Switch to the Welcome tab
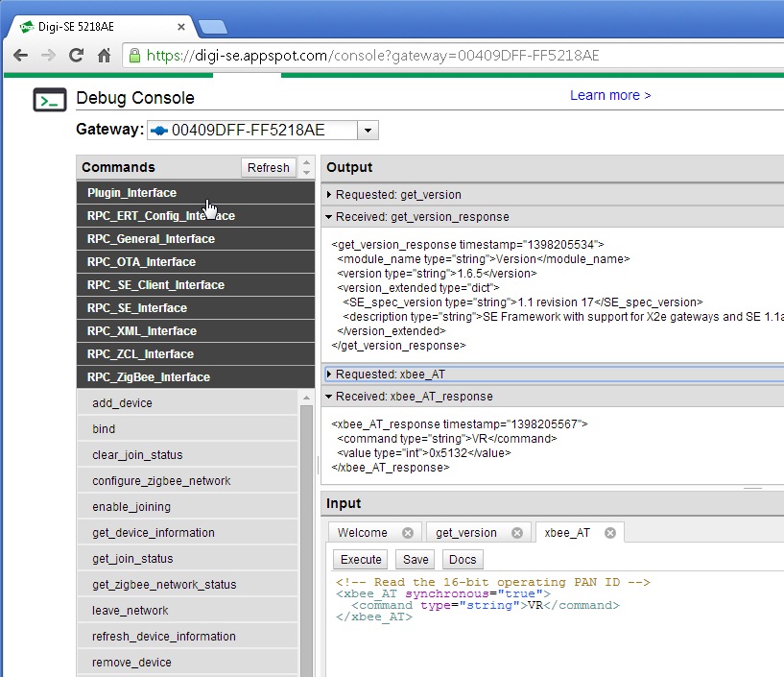 pos(363,533)
